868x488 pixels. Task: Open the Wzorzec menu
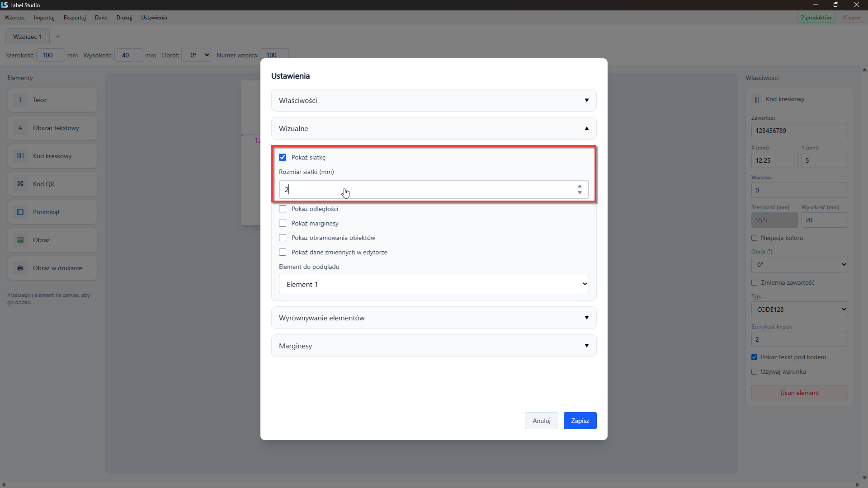(x=14, y=18)
